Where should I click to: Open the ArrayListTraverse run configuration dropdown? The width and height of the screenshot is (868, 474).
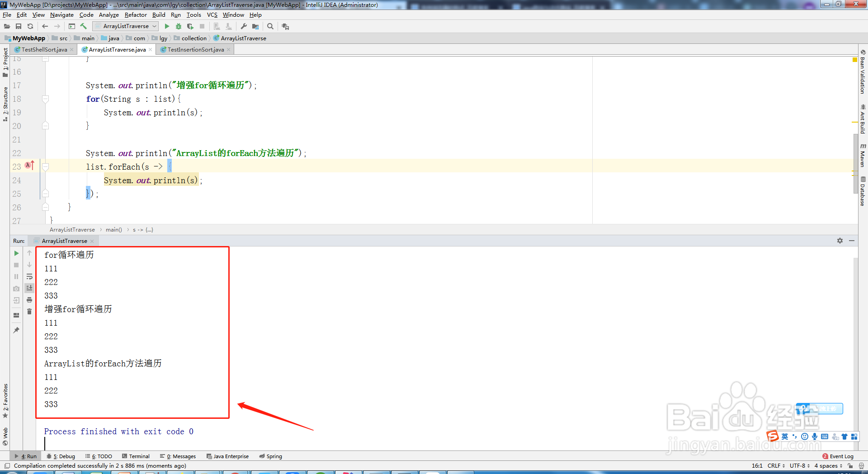[125, 26]
